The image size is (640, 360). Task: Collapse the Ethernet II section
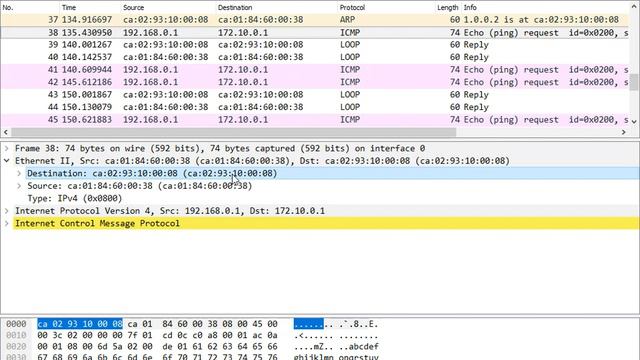[7, 161]
